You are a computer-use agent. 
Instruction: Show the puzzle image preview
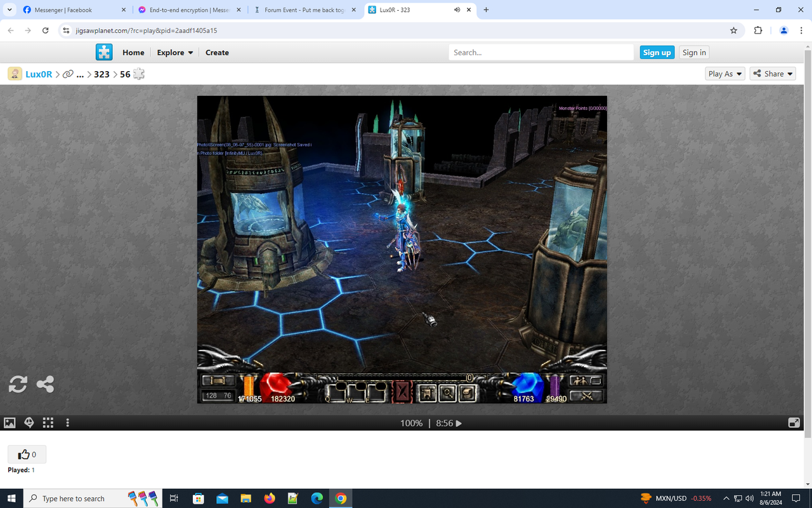tap(10, 423)
